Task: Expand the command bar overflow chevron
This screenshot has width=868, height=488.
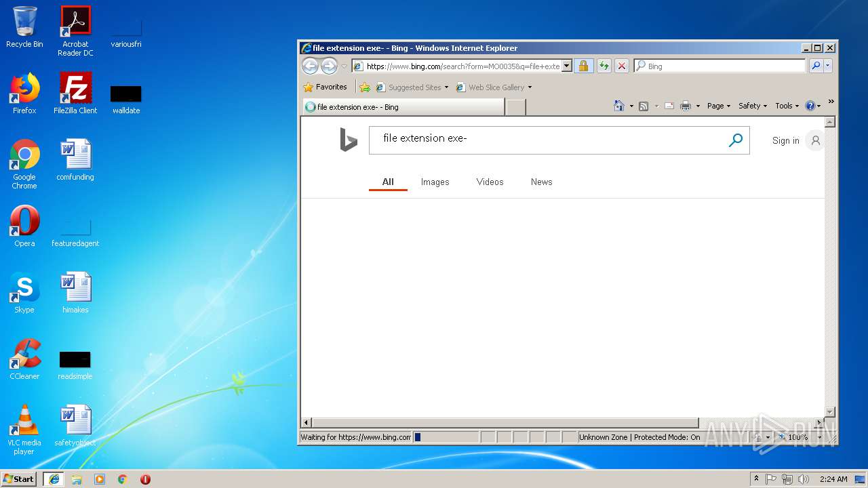Action: (831, 102)
